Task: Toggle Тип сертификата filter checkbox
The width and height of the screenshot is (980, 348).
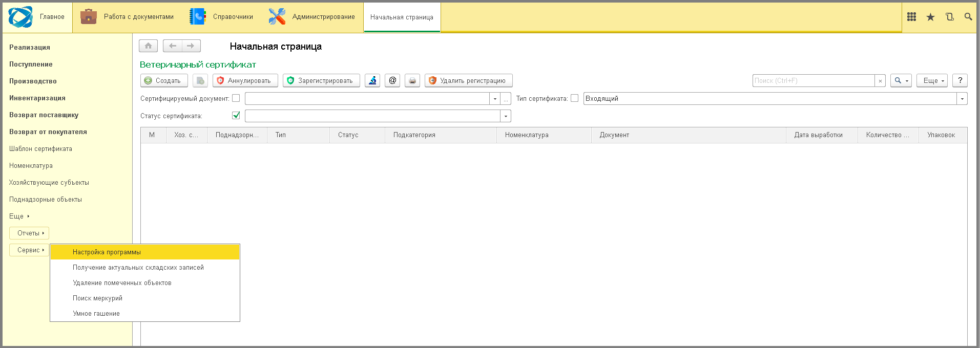Action: click(574, 98)
